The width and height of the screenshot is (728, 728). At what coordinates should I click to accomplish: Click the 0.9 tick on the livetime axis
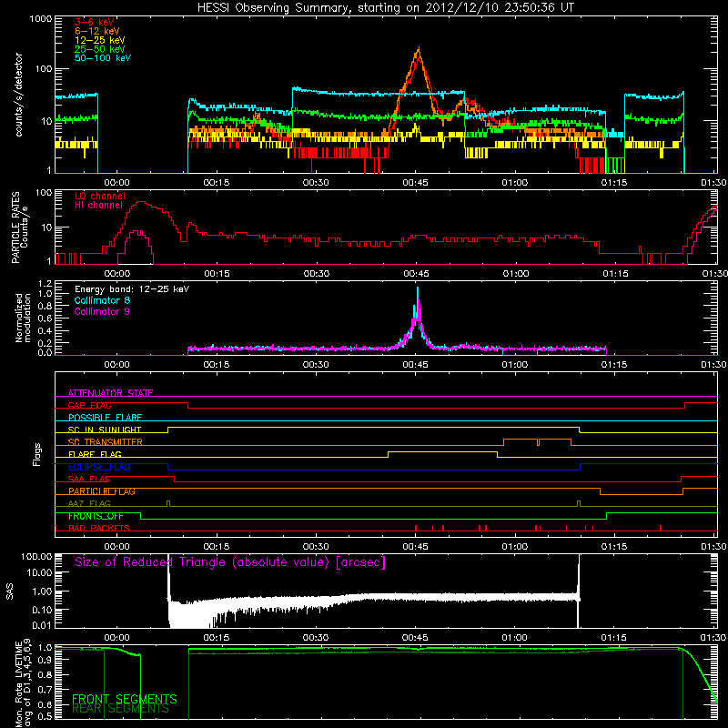coord(45,661)
